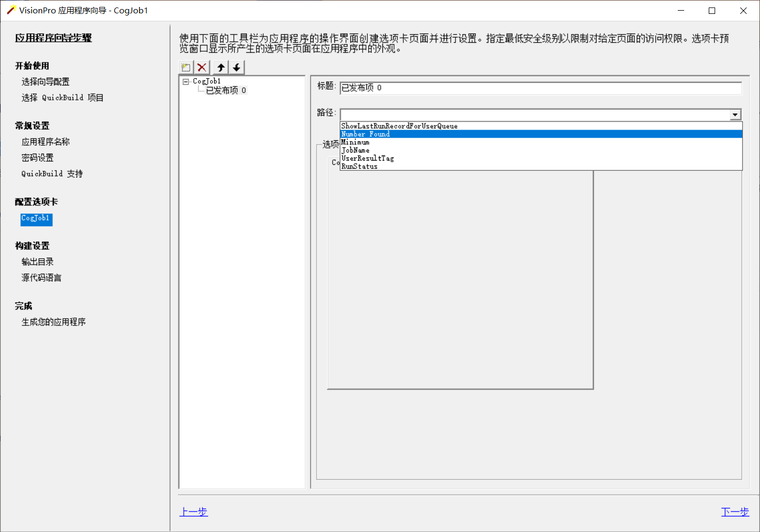Viewport: 760px width, 532px height.
Task: Open the 密码设置 wizard step
Action: (x=38, y=157)
